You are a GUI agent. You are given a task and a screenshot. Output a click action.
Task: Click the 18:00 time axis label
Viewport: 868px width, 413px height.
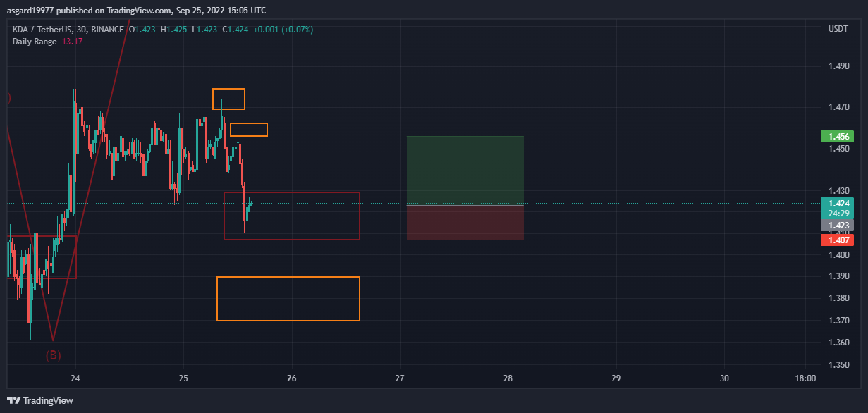point(805,378)
